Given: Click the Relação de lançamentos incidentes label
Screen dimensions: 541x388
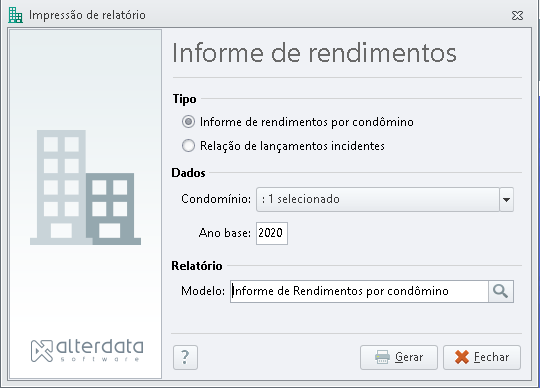Looking at the screenshot, I should tap(292, 146).
